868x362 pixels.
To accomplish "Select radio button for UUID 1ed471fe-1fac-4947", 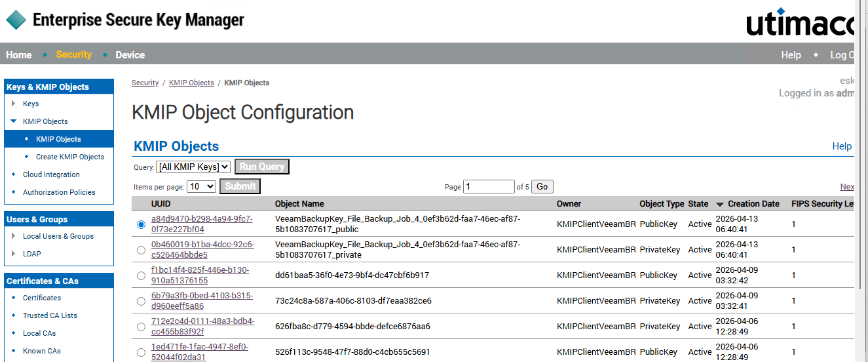I will point(142,352).
